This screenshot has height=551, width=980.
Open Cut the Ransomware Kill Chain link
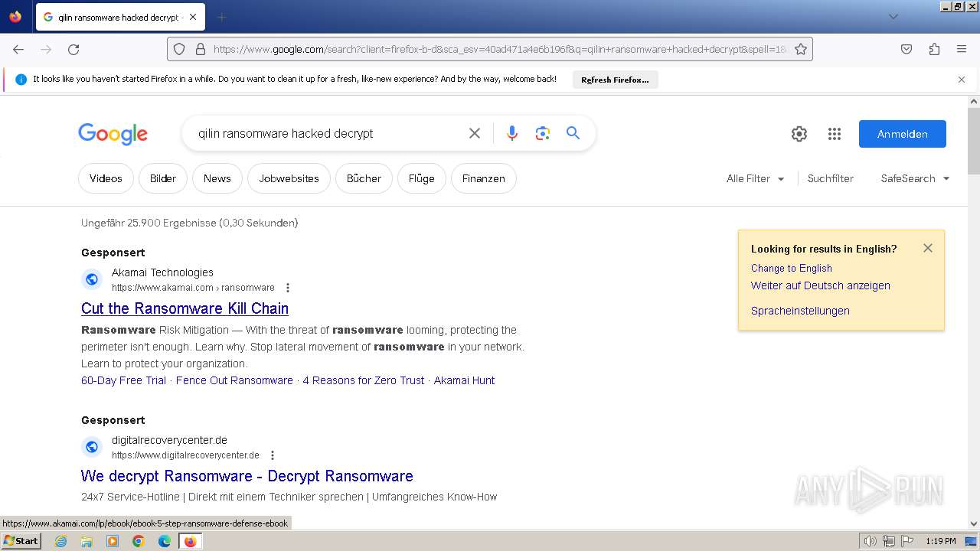click(x=185, y=308)
